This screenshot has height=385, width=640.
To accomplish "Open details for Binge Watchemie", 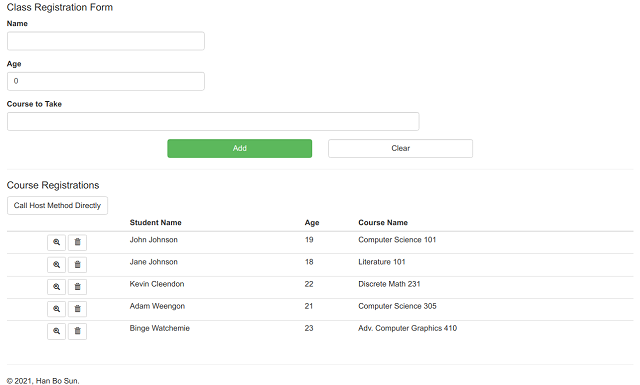I will [x=56, y=331].
